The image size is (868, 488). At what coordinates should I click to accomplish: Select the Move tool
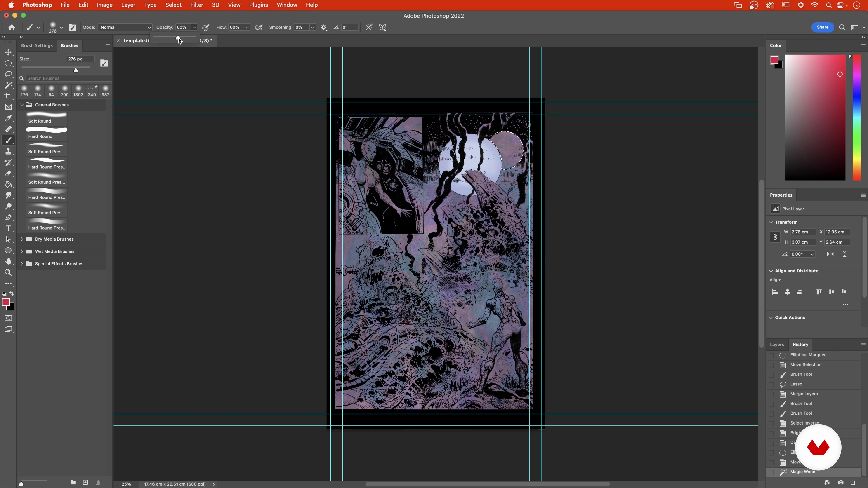click(8, 52)
